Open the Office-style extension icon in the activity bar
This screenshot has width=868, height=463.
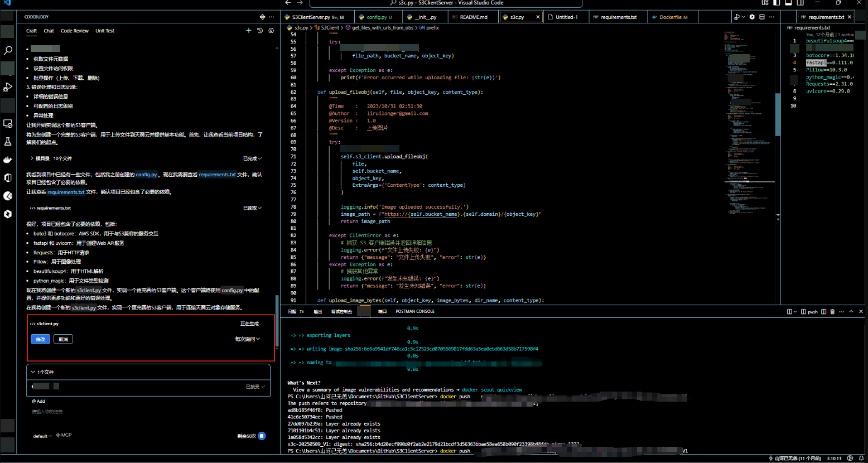8,177
